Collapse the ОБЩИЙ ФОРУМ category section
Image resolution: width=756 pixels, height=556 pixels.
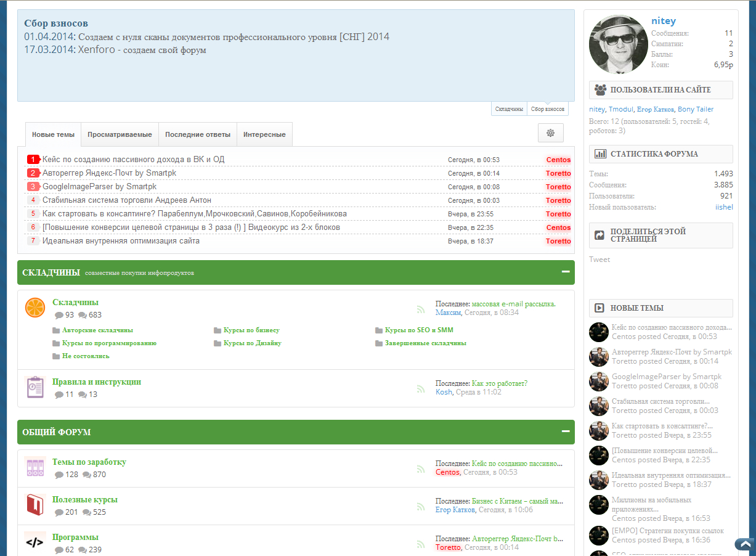pos(565,431)
